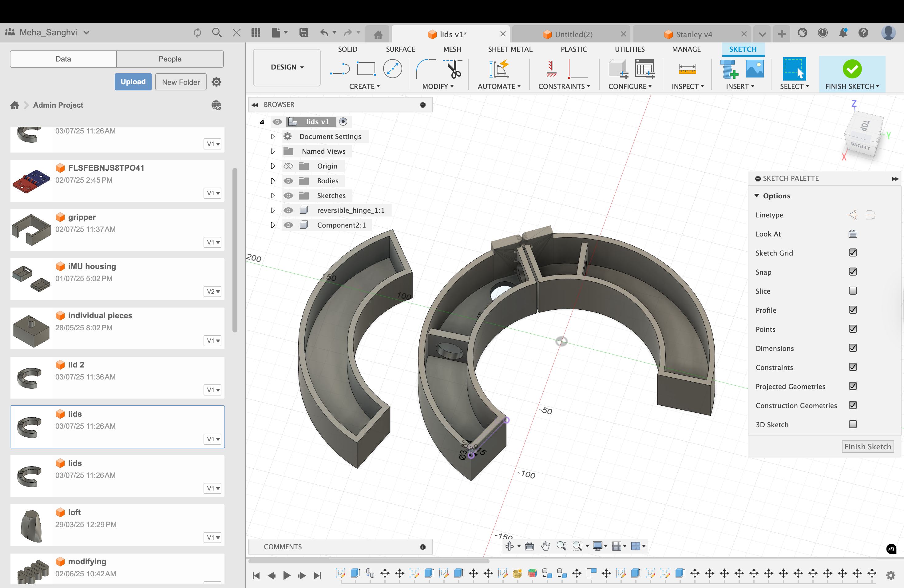Open the DESIGN workspace dropdown

coord(287,67)
